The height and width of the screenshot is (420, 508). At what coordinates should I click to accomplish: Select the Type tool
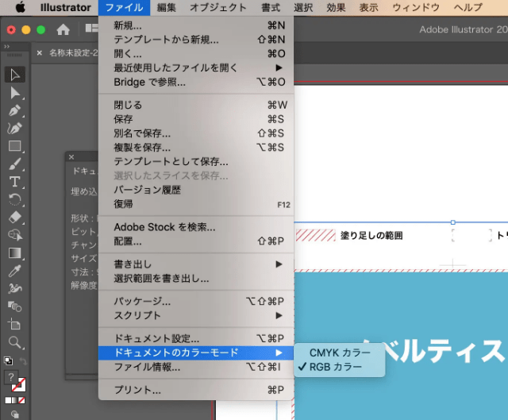pyautogui.click(x=14, y=182)
